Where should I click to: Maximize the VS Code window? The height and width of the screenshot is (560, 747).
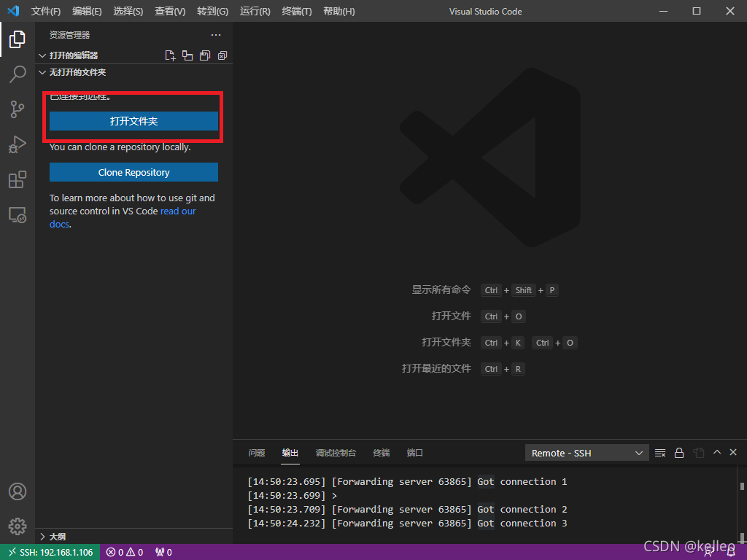click(697, 11)
